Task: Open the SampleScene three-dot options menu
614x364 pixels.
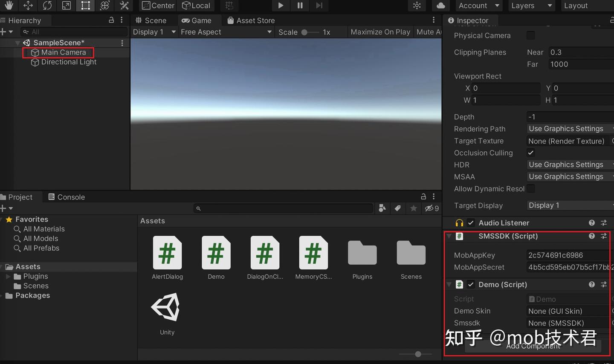Action: pos(122,43)
